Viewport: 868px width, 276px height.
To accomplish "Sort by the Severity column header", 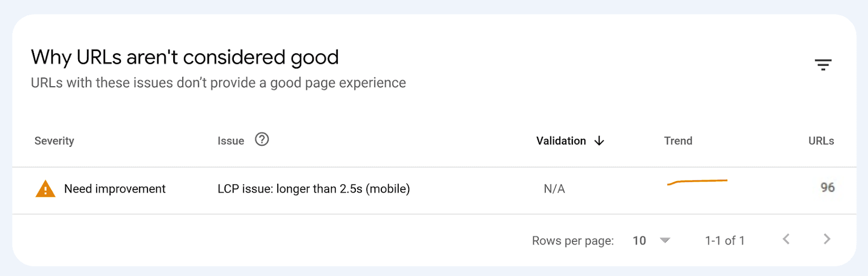I will 54,141.
